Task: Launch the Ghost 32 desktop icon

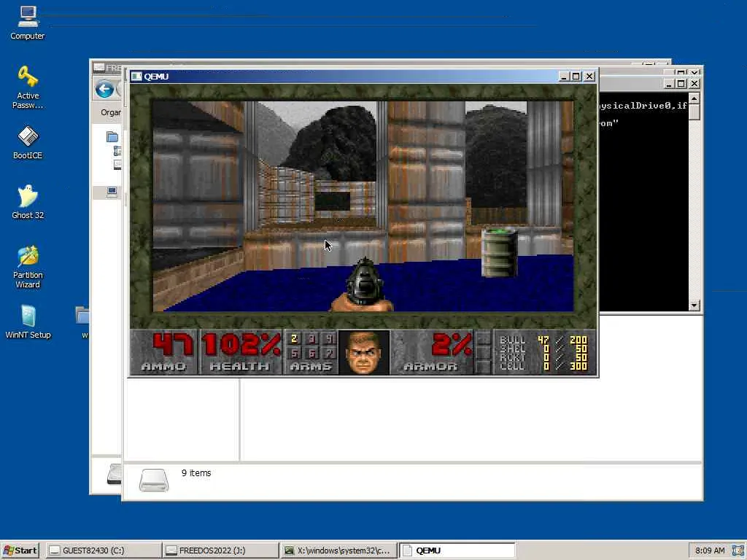Action: tap(28, 203)
